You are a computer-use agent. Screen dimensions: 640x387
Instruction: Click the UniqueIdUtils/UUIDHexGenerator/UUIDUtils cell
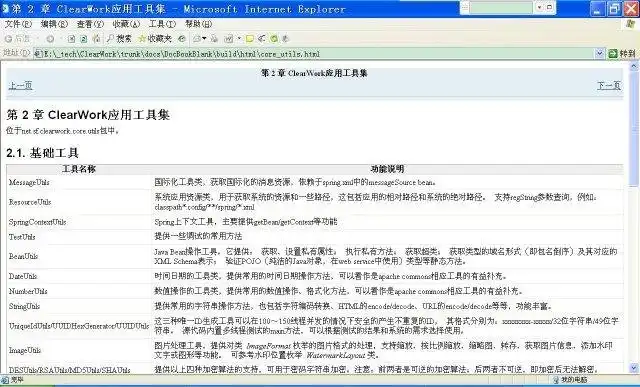pos(79,326)
